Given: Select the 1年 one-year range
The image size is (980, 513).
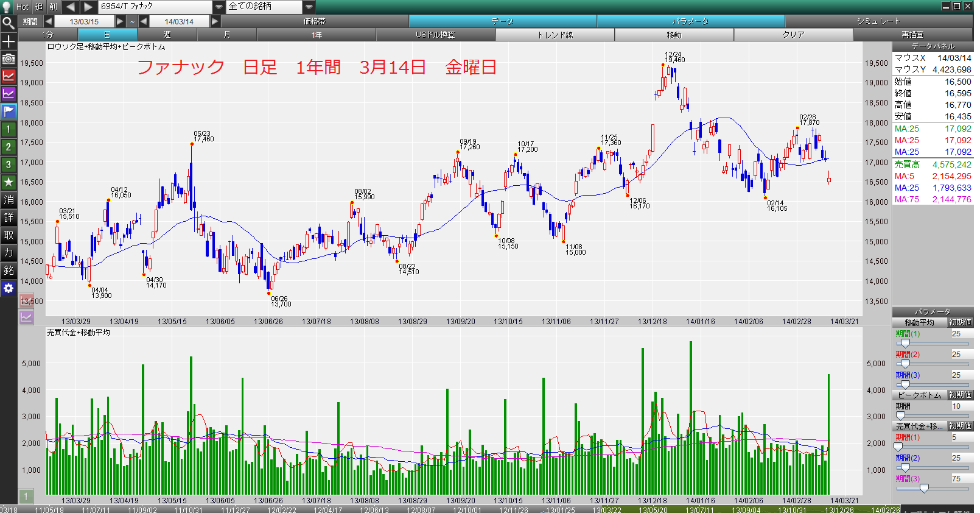Looking at the screenshot, I should [317, 35].
